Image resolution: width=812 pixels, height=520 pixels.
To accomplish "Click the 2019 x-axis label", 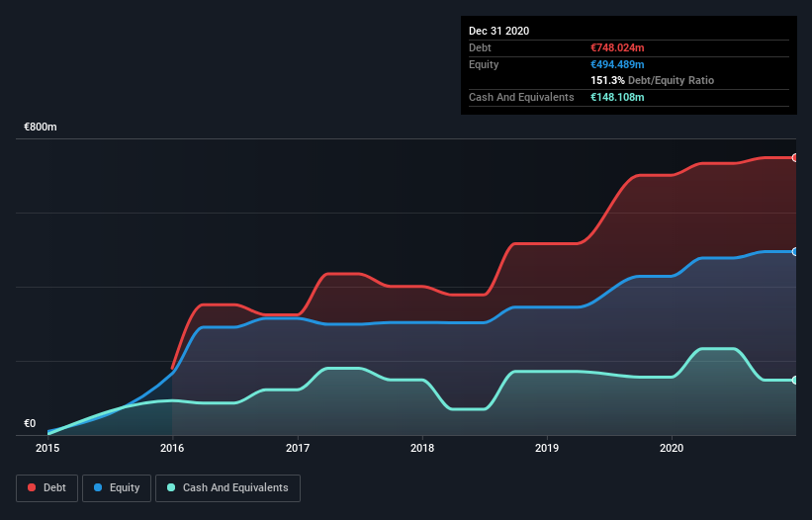I will [547, 448].
